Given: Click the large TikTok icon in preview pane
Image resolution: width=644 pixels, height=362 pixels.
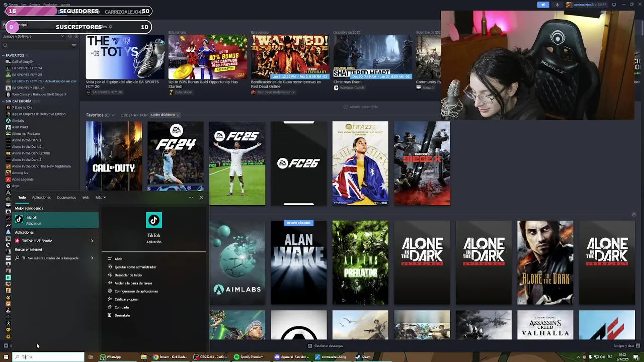Looking at the screenshot, I should click(154, 220).
